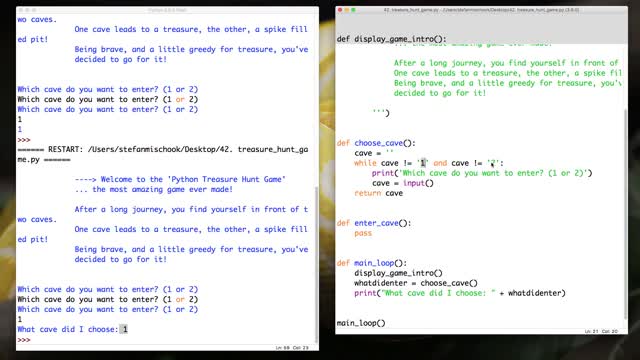The width and height of the screenshot is (640, 360).
Task: Click 'decided to go for it!' in editor
Action: (440, 93)
